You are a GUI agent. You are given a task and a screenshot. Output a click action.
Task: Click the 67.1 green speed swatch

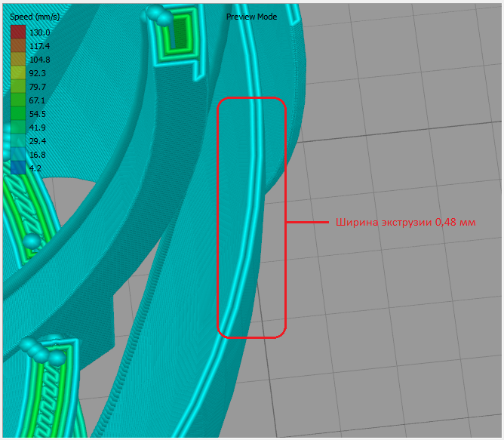point(18,100)
